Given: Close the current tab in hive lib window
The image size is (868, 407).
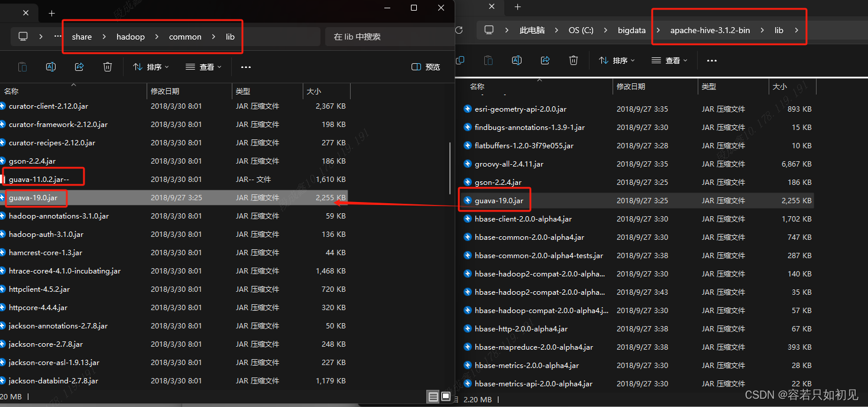Looking at the screenshot, I should [492, 7].
